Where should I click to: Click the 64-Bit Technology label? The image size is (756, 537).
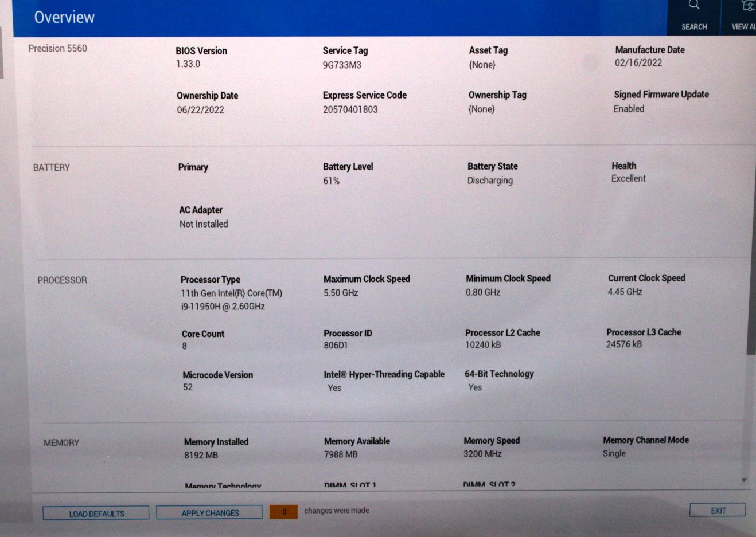pos(499,374)
